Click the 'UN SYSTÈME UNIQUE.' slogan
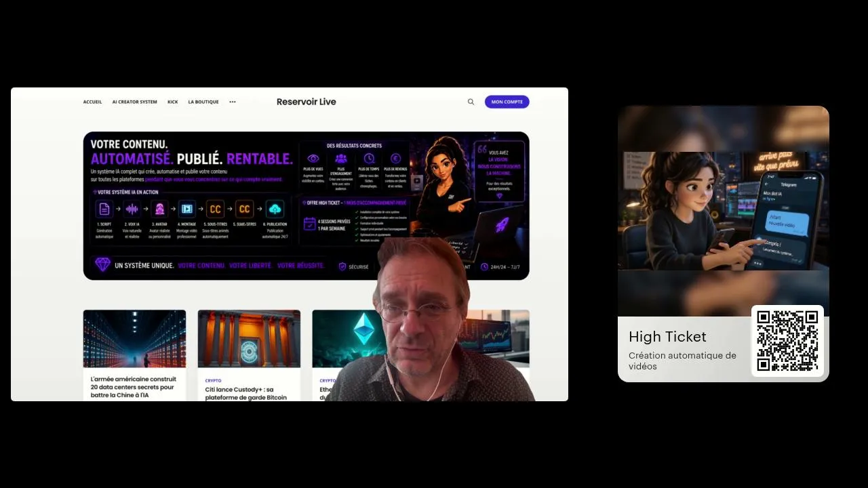 144,266
